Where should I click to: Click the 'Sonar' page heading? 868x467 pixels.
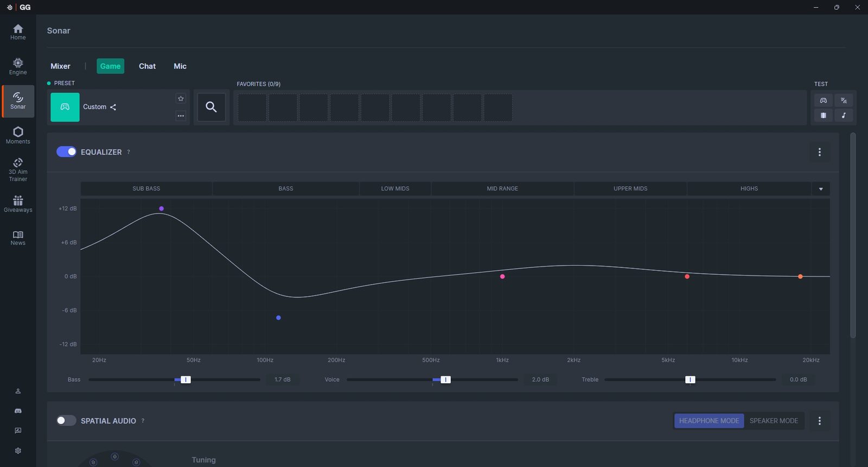(x=59, y=31)
